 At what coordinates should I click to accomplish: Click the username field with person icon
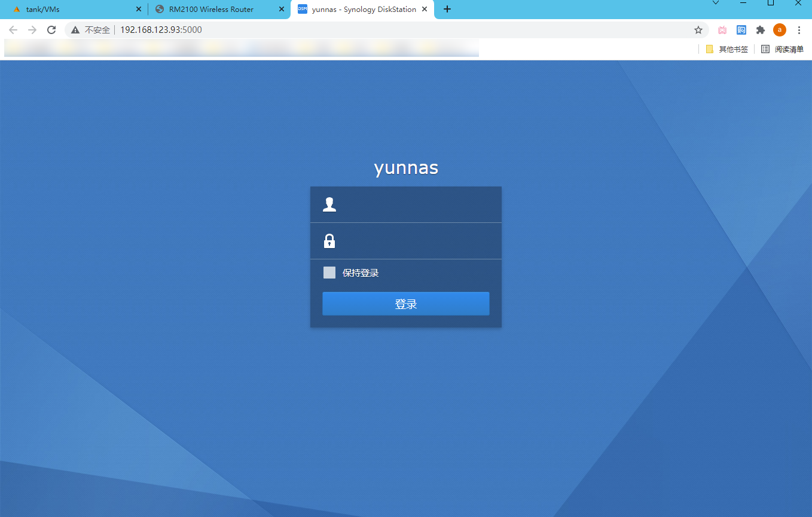click(405, 204)
